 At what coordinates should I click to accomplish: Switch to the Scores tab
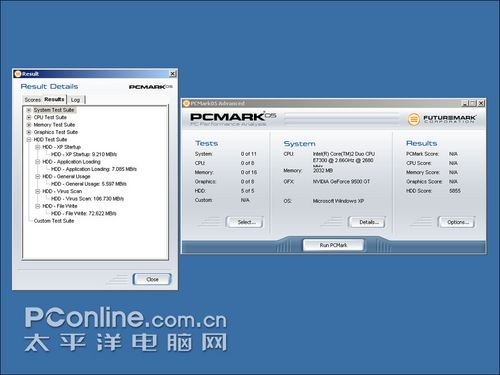(x=32, y=100)
